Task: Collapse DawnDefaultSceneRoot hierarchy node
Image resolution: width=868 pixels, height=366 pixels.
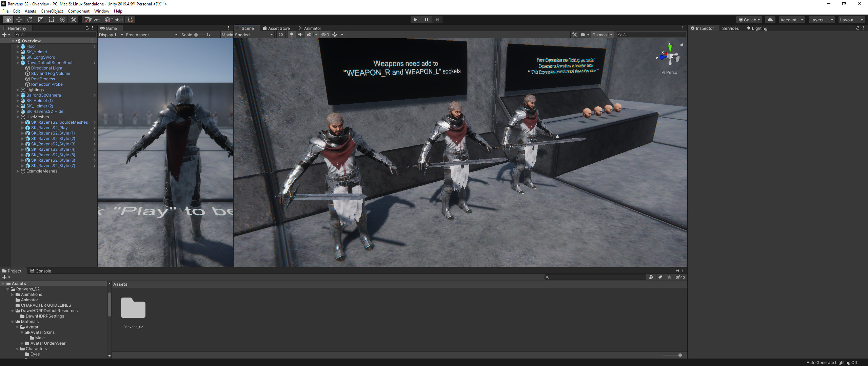Action: [18, 63]
